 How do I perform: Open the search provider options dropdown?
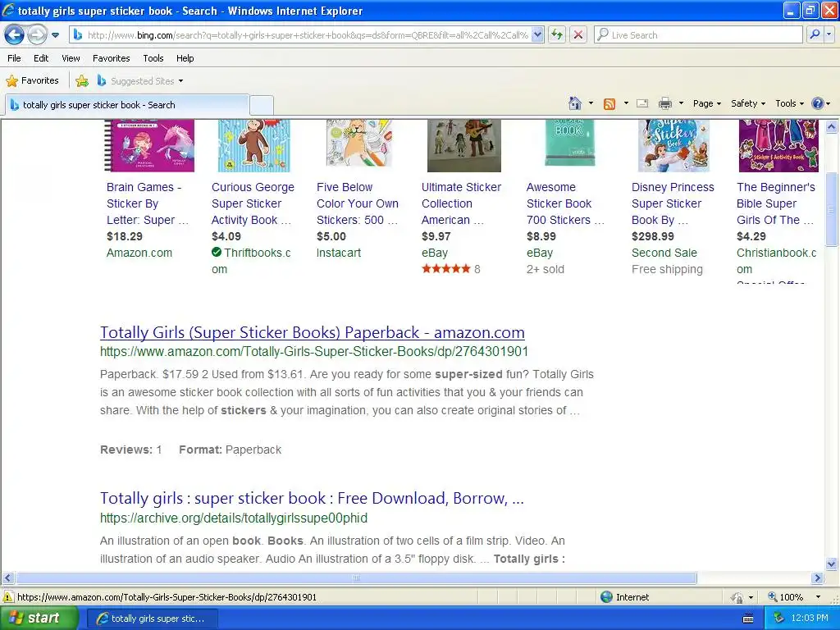[829, 35]
